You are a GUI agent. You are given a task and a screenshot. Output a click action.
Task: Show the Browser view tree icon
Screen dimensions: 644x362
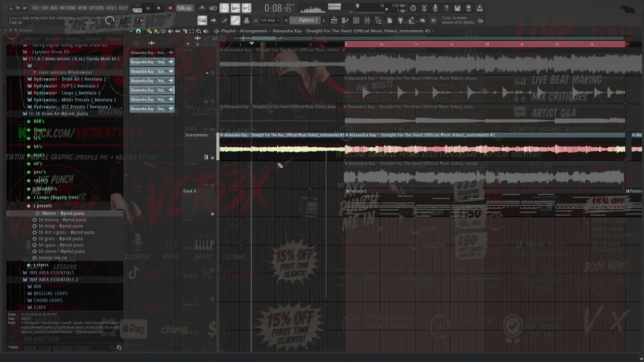coord(378,20)
